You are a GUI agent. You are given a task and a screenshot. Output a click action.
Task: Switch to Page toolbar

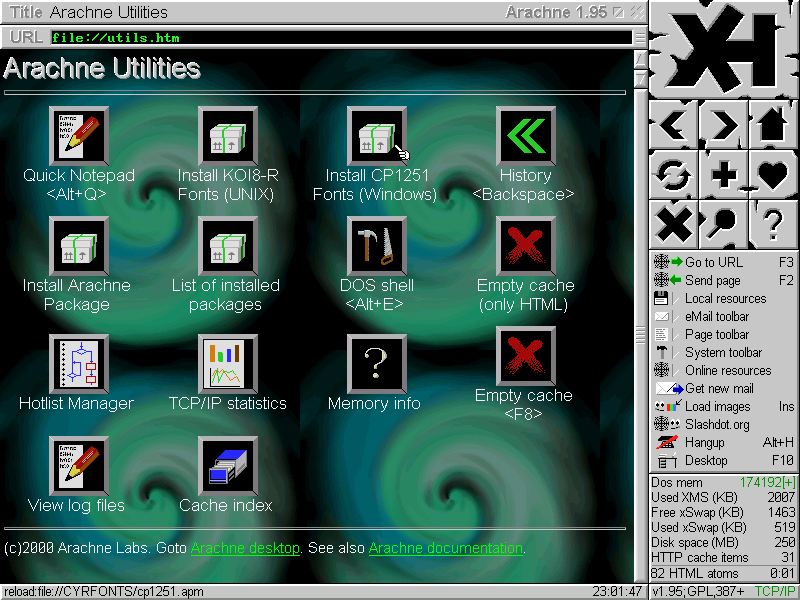(x=723, y=334)
